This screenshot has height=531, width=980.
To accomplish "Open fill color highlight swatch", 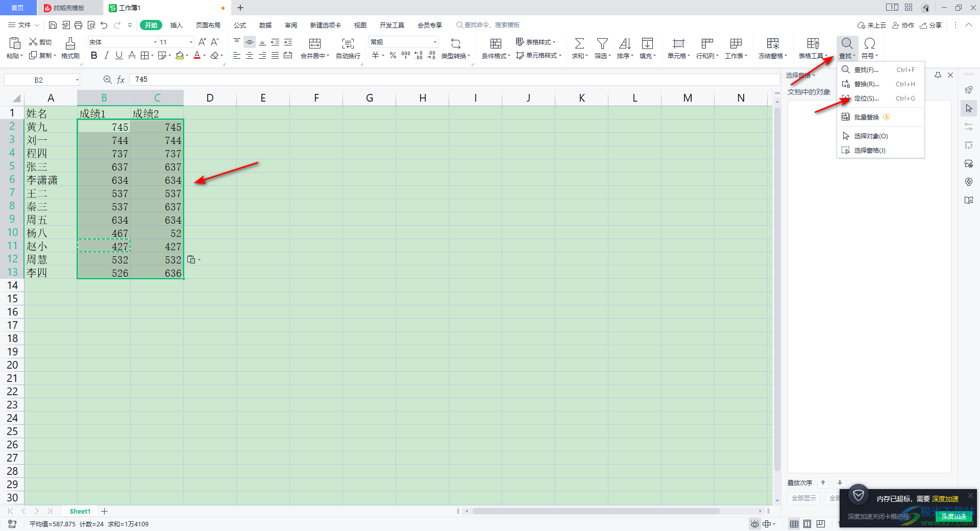I will (x=180, y=55).
